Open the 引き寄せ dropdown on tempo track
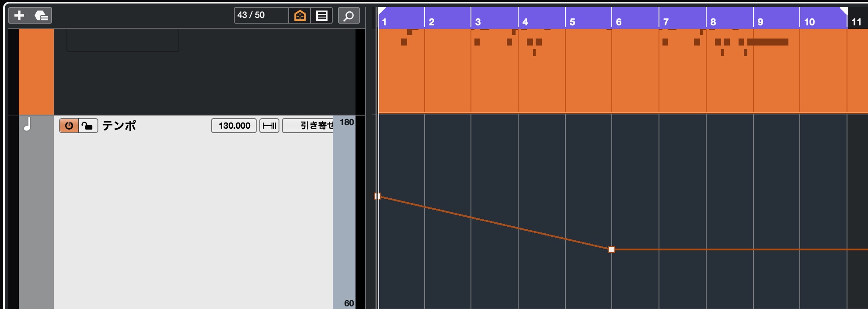 click(x=308, y=126)
